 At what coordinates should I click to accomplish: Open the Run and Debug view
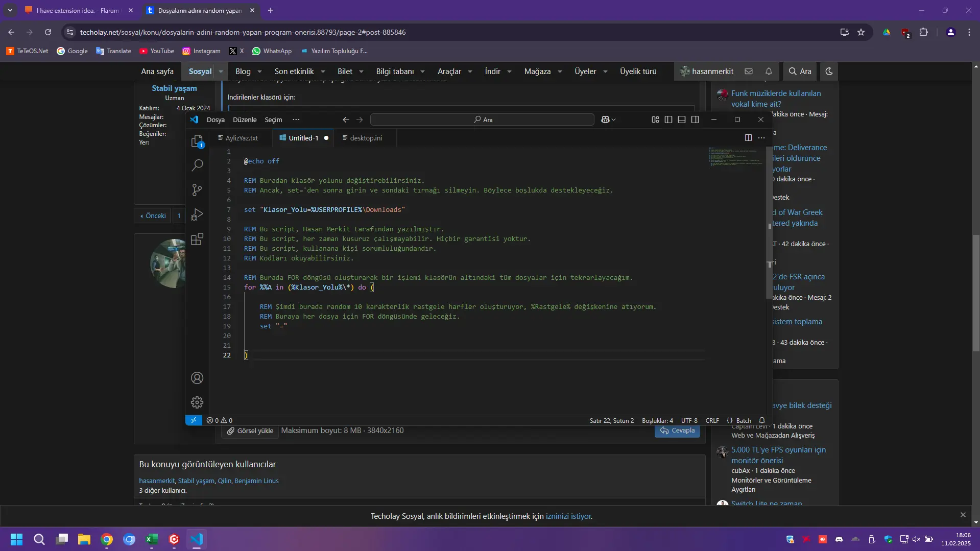point(197,214)
